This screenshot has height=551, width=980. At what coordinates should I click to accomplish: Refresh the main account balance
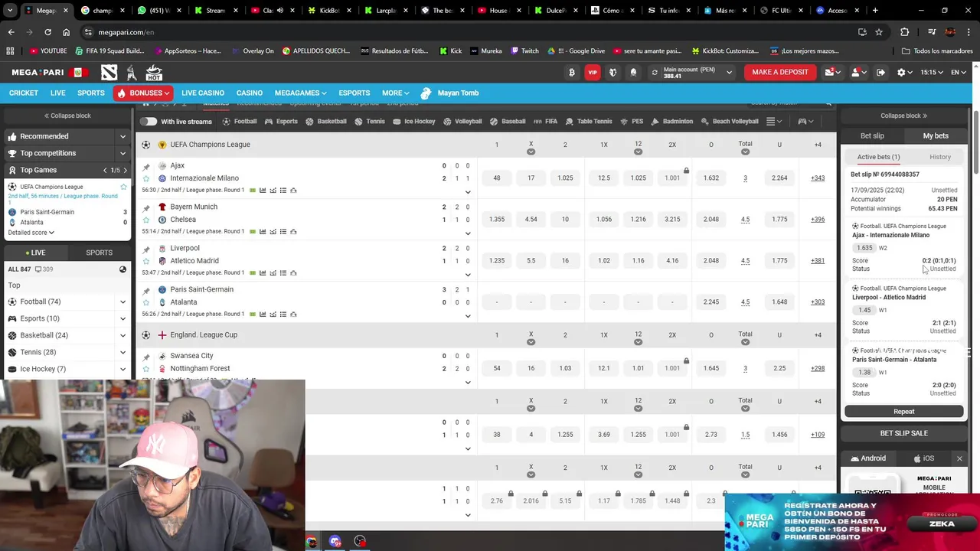point(655,72)
